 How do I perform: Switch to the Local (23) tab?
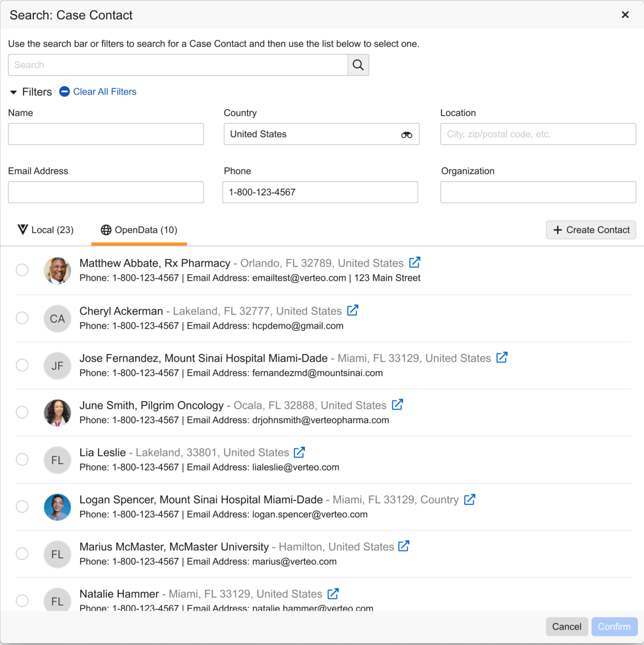[46, 230]
